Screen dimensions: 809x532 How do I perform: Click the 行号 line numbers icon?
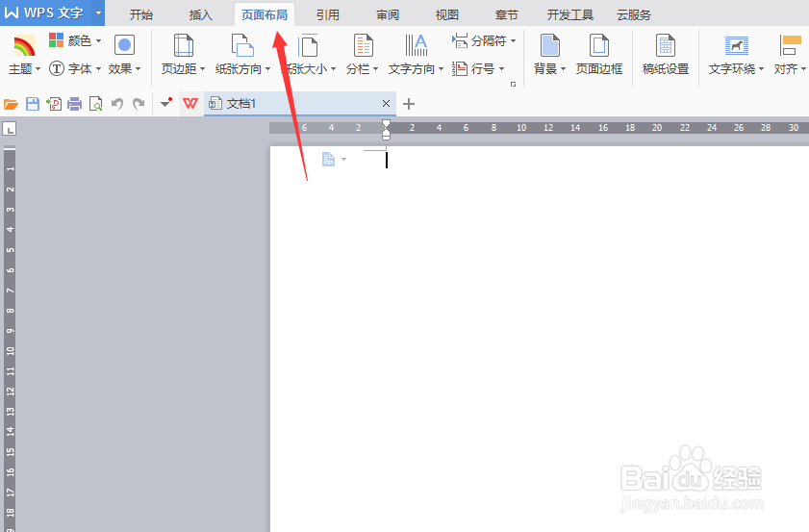459,68
